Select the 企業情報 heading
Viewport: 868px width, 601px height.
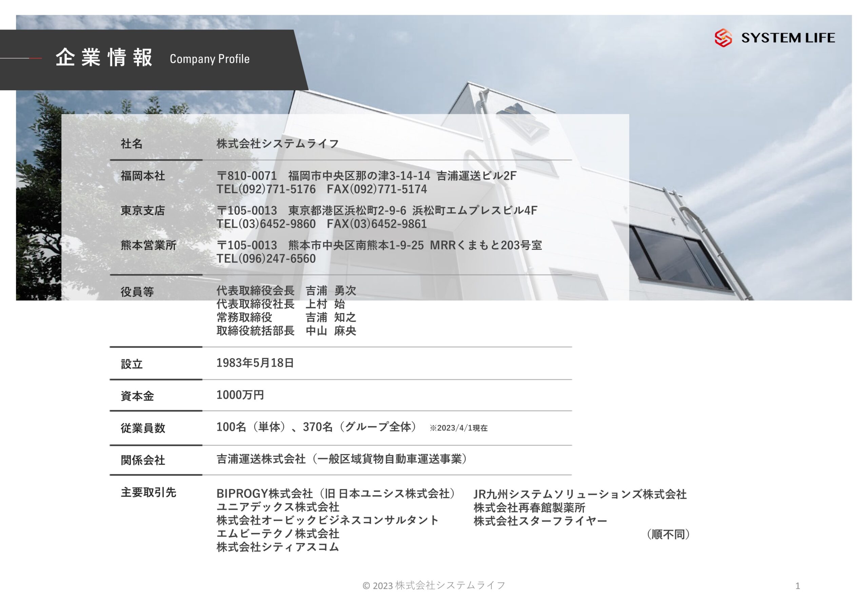[x=104, y=58]
